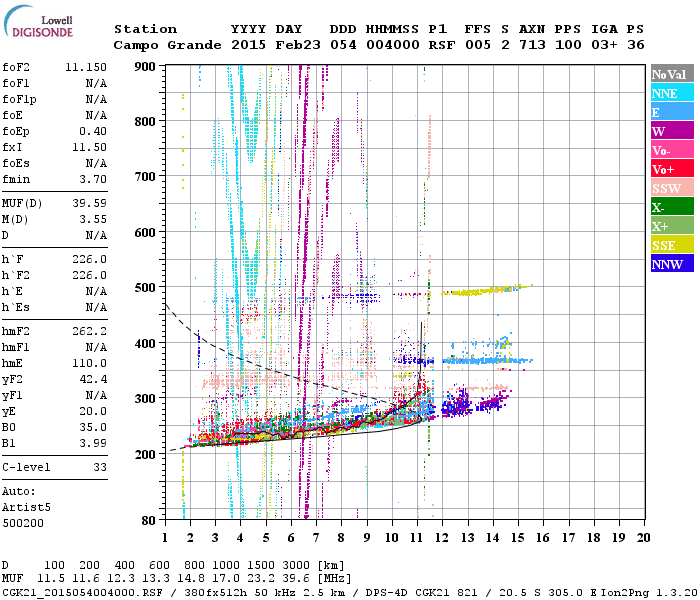Image resolution: width=700 pixels, height=600 pixels.
Task: Click the 713 AXN header value
Action: point(532,45)
